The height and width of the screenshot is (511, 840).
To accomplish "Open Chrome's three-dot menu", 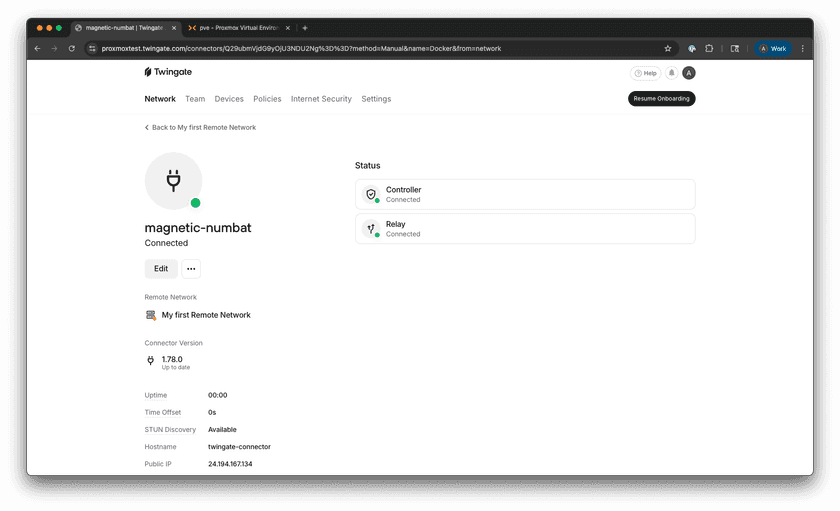I will [802, 48].
